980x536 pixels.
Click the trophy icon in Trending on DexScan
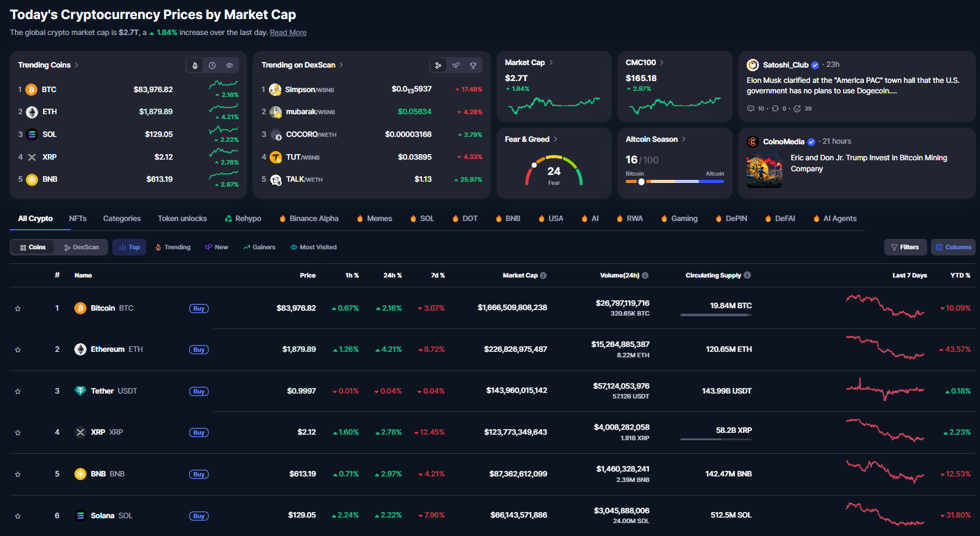473,65
